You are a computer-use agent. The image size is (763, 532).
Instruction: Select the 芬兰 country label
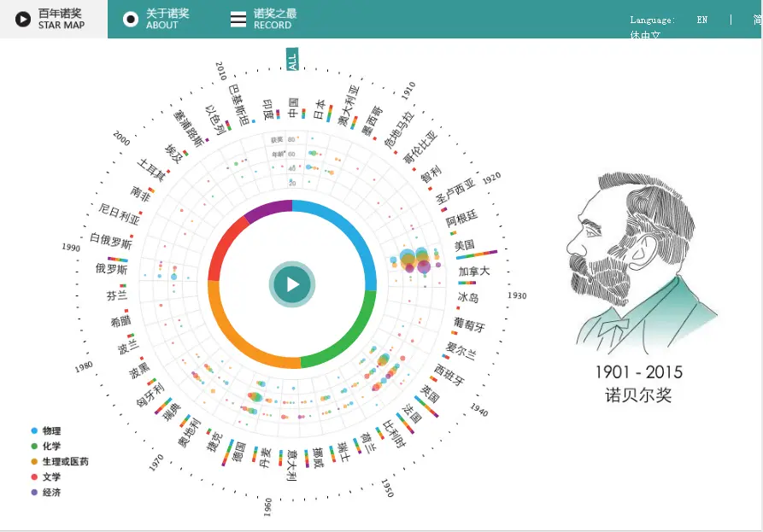[x=117, y=295]
